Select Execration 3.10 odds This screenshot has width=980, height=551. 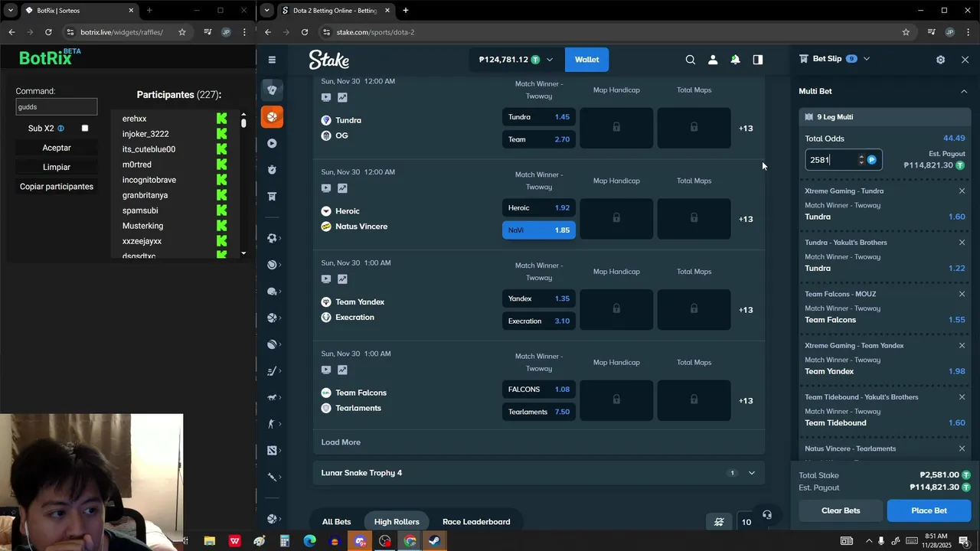click(x=539, y=321)
